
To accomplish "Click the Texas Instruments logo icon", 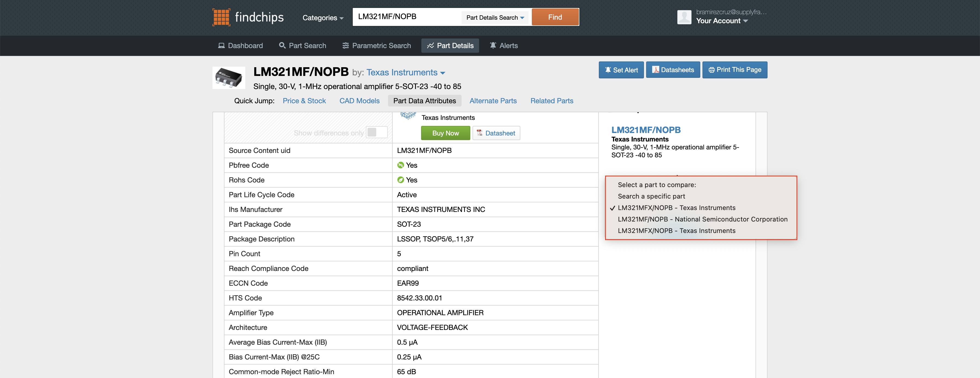I will pyautogui.click(x=408, y=116).
